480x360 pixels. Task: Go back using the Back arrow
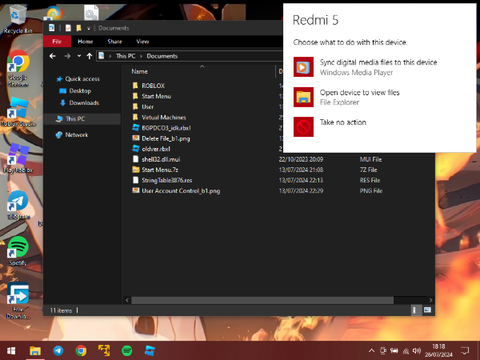(52, 56)
